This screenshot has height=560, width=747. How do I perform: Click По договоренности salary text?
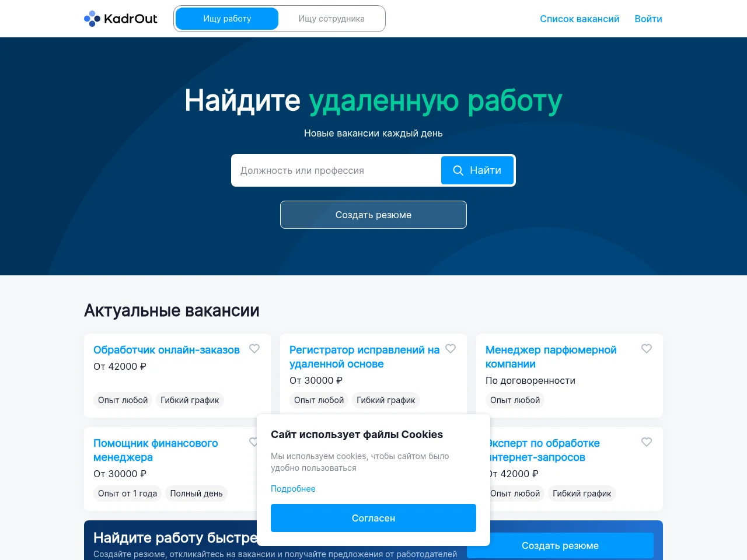[530, 380]
